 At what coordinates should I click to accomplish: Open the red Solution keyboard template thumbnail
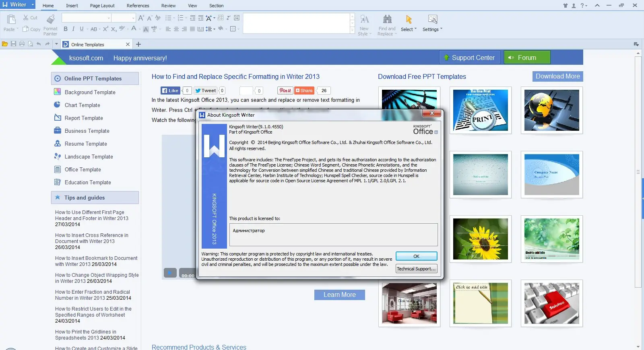(x=552, y=303)
